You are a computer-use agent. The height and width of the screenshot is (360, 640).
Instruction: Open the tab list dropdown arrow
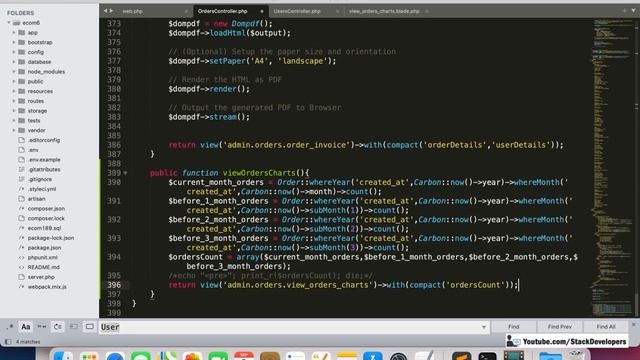point(633,11)
